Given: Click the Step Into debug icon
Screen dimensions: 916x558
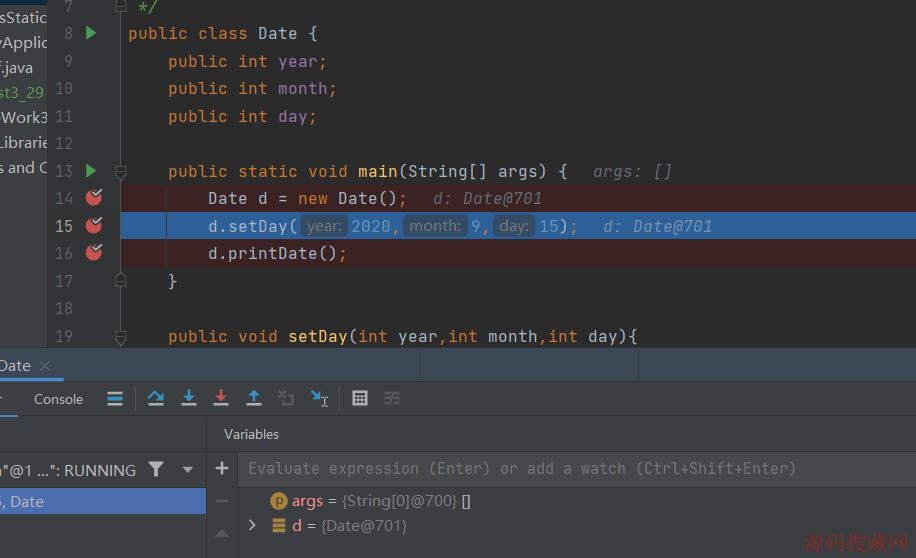Looking at the screenshot, I should click(x=188, y=398).
